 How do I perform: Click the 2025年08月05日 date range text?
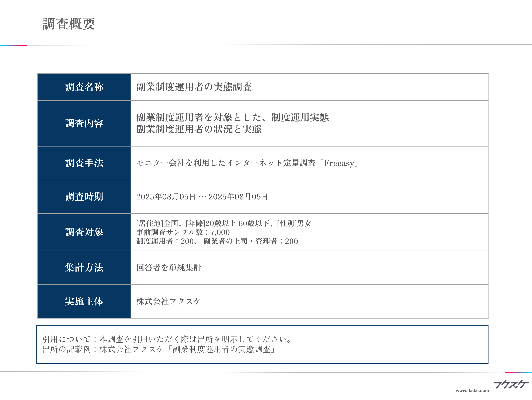(x=202, y=197)
